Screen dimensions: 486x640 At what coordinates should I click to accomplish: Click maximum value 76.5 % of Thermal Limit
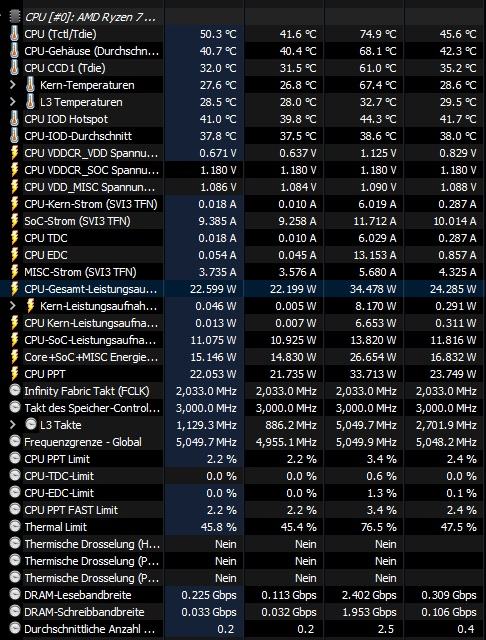pos(378,527)
